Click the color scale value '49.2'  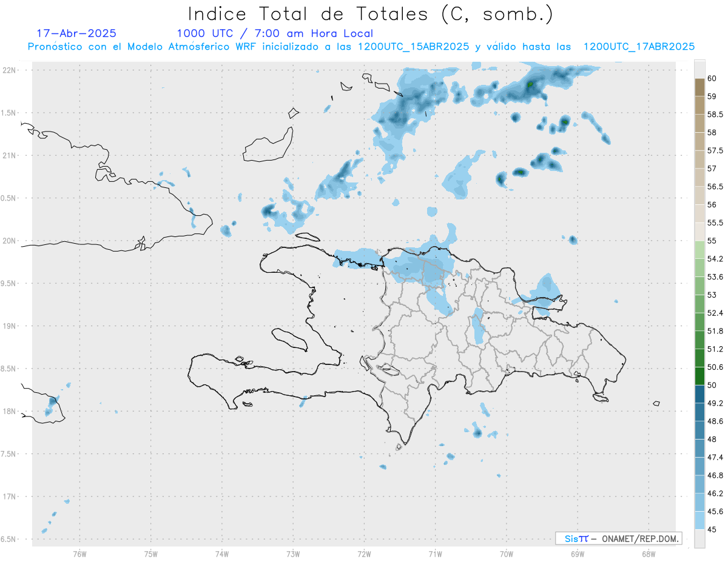point(715,403)
